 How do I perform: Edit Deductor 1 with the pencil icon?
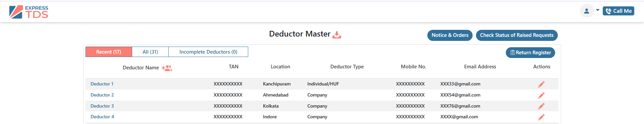click(541, 84)
